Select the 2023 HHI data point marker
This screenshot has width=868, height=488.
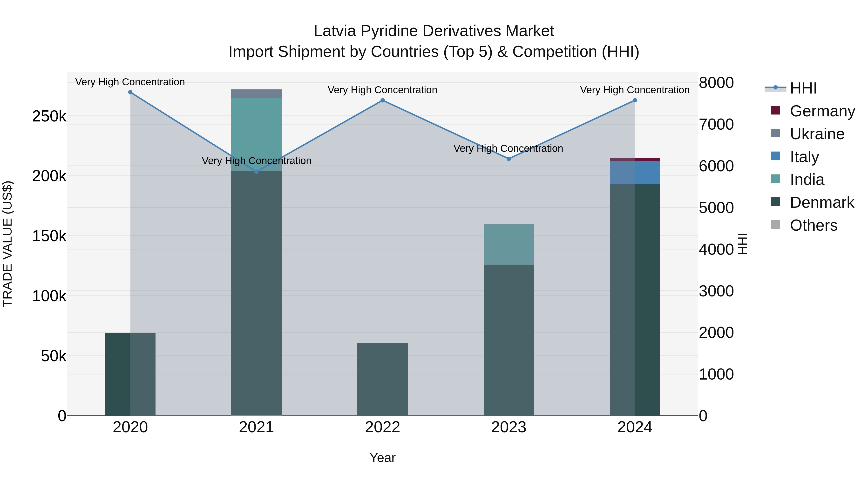tap(509, 159)
